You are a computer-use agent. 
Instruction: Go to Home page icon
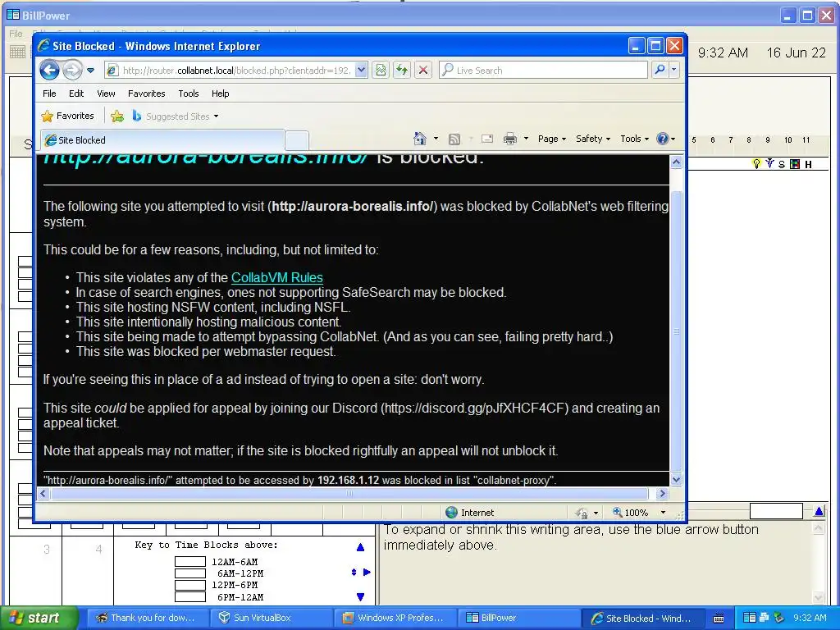[x=420, y=139]
